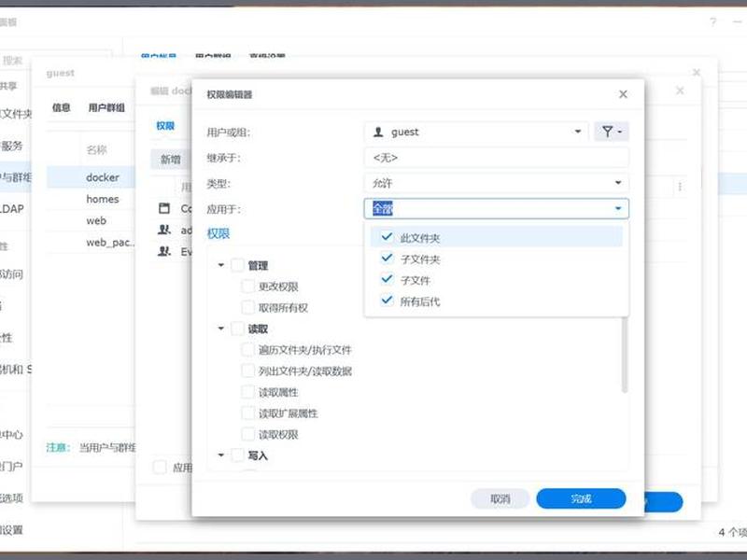Check the 读取权限 checkbox

click(x=247, y=434)
